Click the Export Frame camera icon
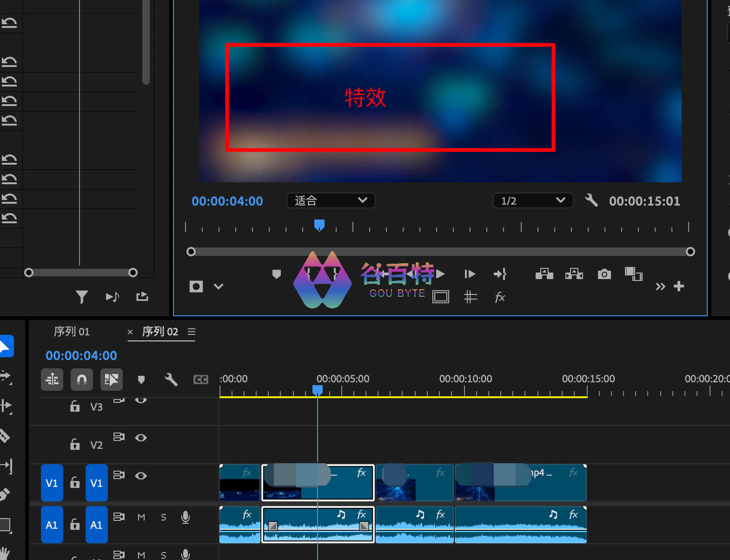Image resolution: width=730 pixels, height=560 pixels. (604, 274)
